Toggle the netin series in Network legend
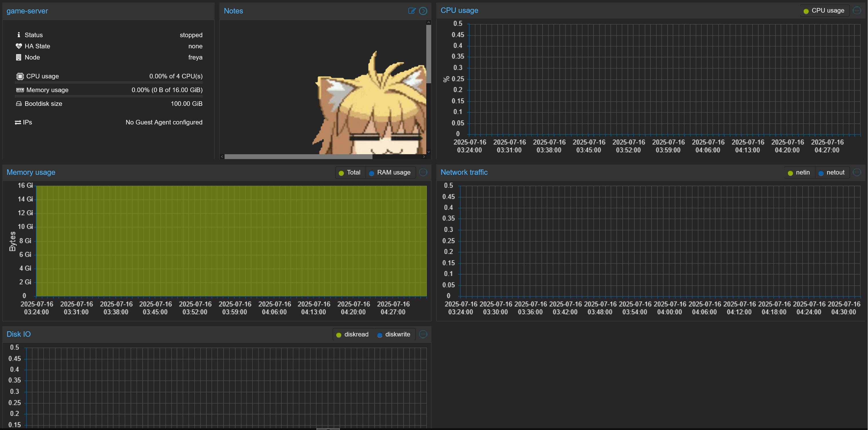Screen dimensions: 868x430 799,173
